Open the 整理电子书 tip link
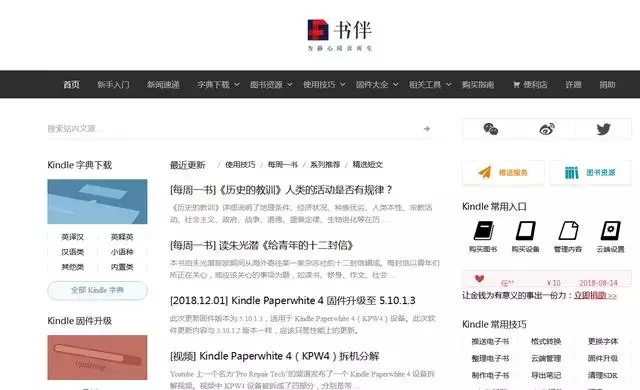This screenshot has width=640, height=390. pos(490,358)
